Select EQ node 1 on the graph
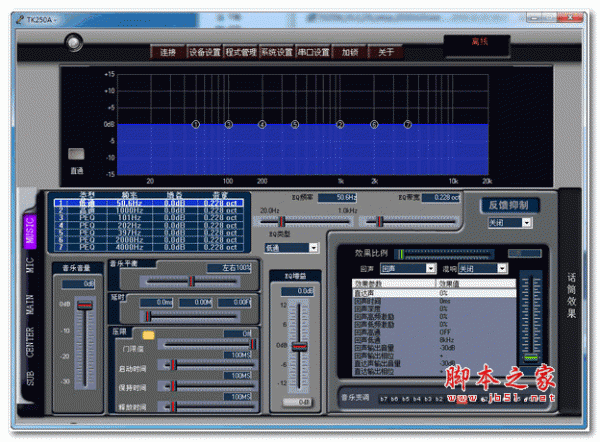The height and width of the screenshot is (442, 600). pyautogui.click(x=196, y=125)
